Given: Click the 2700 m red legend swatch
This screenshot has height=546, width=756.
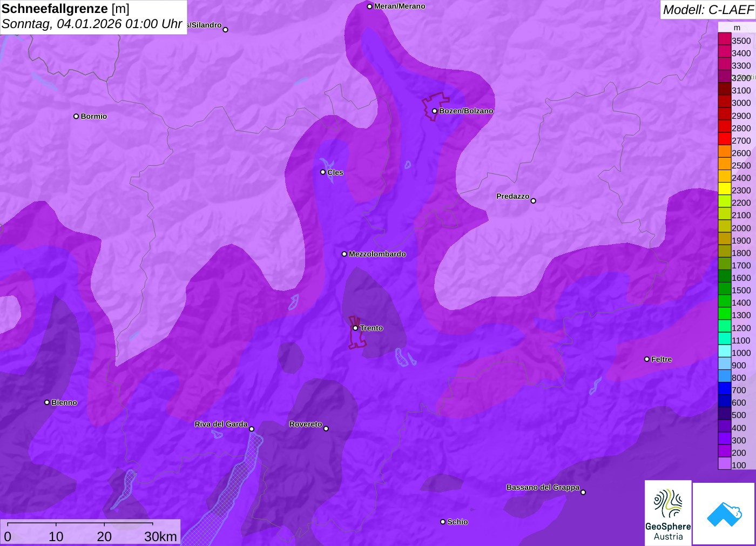Looking at the screenshot, I should [724, 139].
